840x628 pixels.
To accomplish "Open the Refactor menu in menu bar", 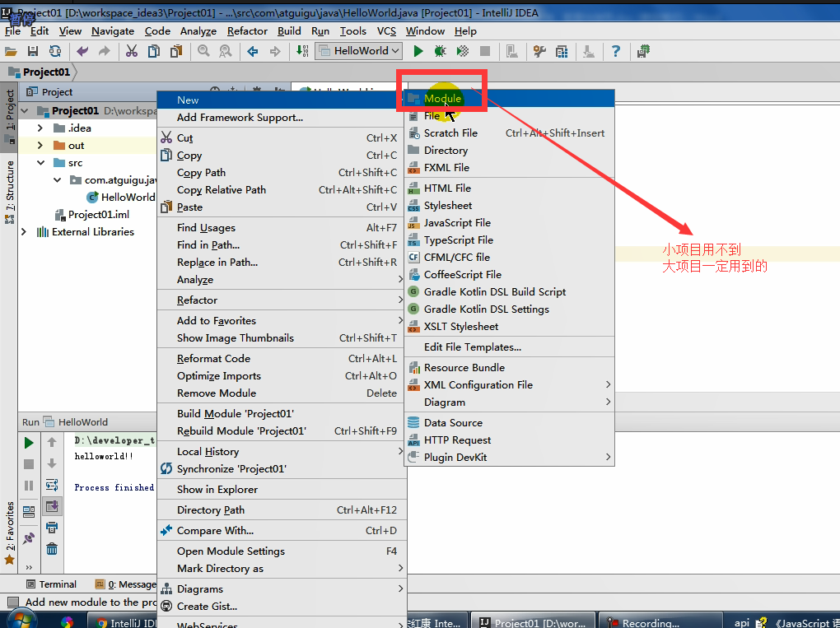I will point(247,31).
